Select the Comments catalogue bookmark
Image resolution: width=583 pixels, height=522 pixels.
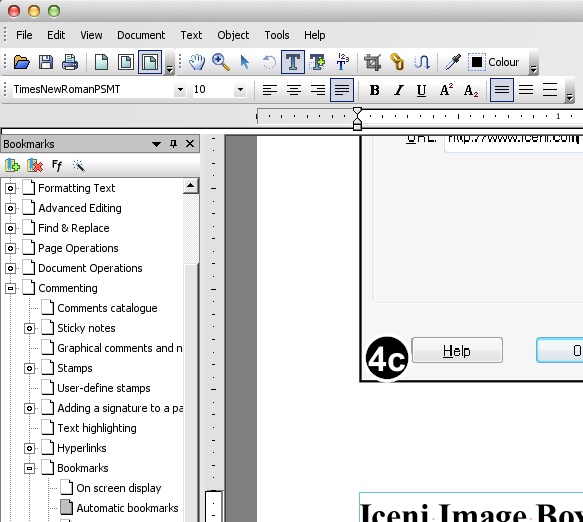coord(107,308)
